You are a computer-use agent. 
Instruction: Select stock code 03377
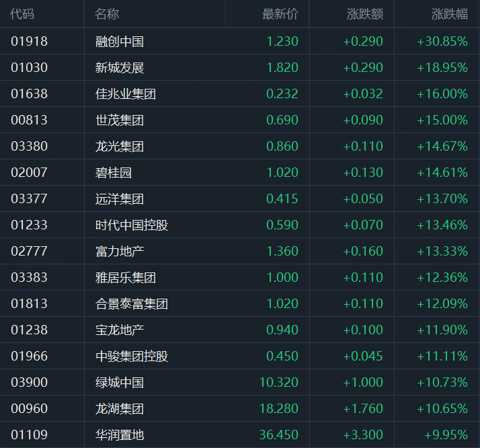29,198
